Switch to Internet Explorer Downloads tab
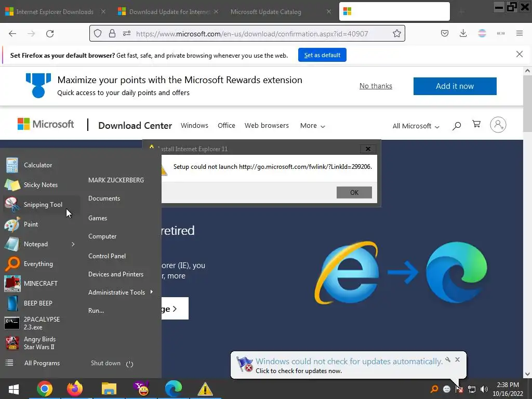Screen dimensions: 532x399 54,12
